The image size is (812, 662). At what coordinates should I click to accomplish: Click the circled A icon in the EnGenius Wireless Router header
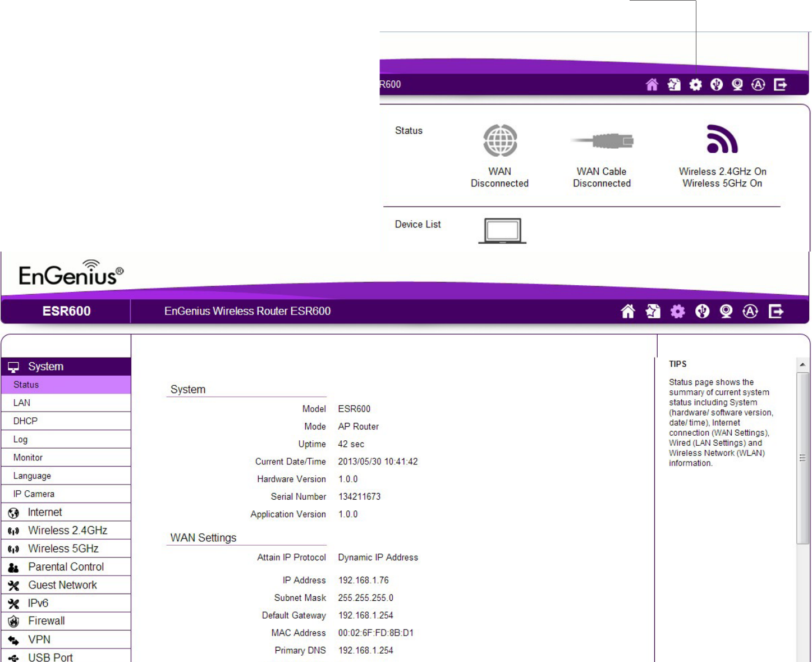[750, 311]
